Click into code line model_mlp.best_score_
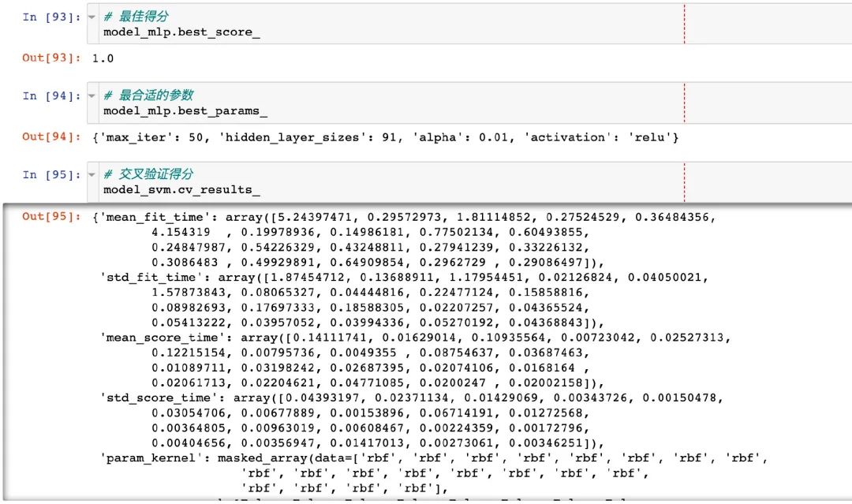 coord(181,32)
